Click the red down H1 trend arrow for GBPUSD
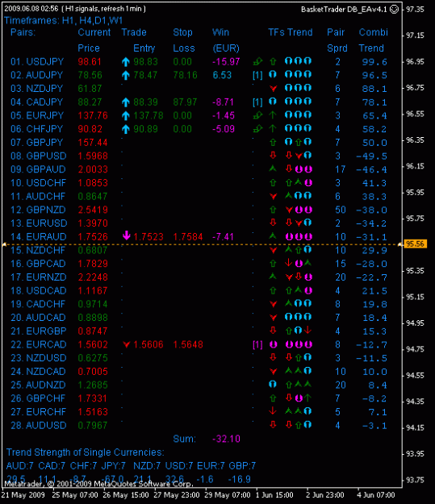The height and width of the screenshot is (504, 435). (273, 156)
